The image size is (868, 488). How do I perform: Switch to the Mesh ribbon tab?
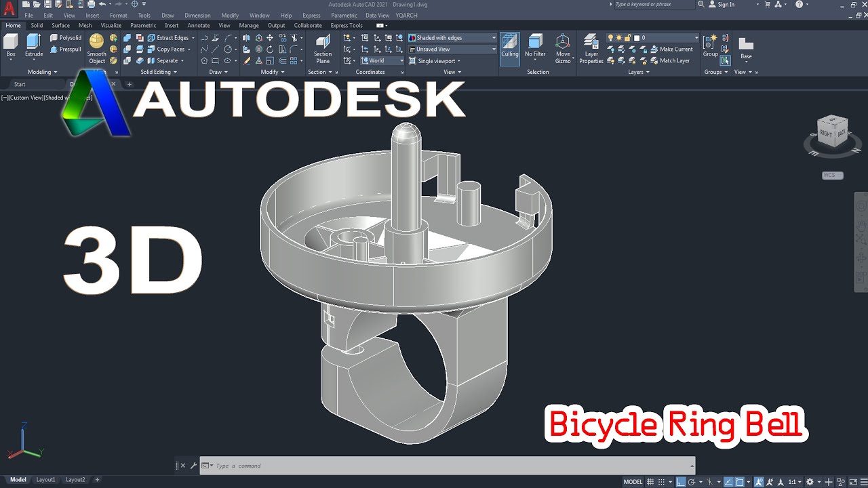tap(85, 26)
